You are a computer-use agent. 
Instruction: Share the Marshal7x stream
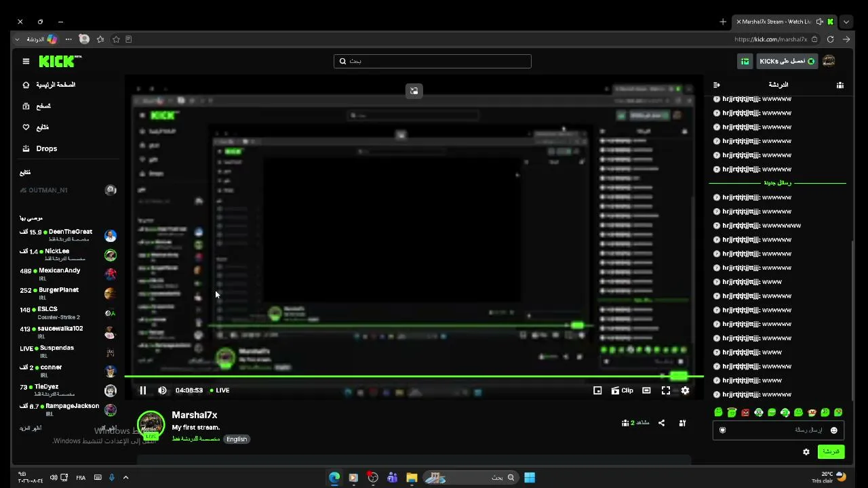(x=661, y=423)
